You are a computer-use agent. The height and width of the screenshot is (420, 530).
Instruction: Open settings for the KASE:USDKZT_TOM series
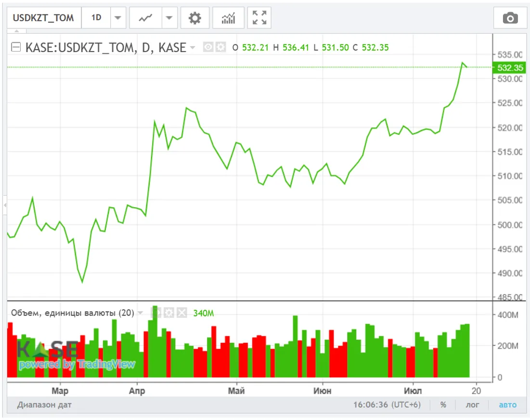[x=220, y=47]
